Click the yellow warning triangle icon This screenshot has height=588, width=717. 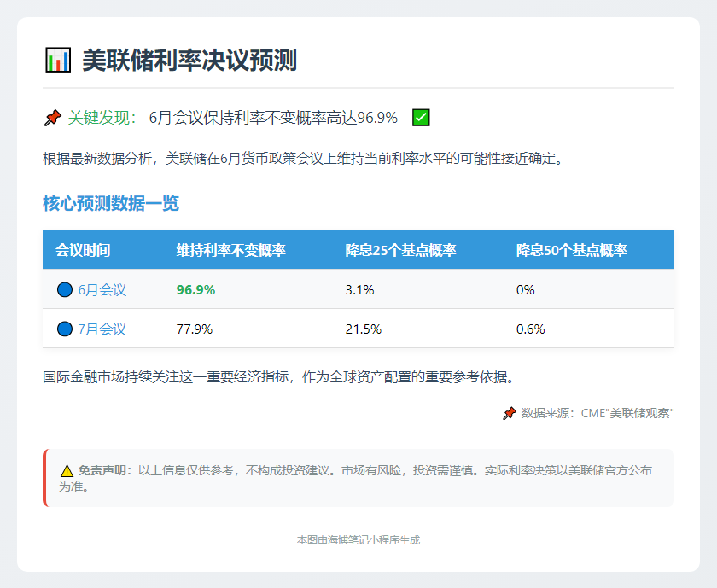pyautogui.click(x=67, y=470)
